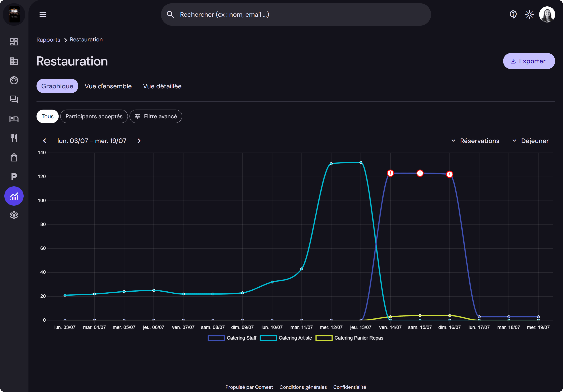Open the parking P icon in sidebar
This screenshot has width=563, height=392.
click(14, 177)
